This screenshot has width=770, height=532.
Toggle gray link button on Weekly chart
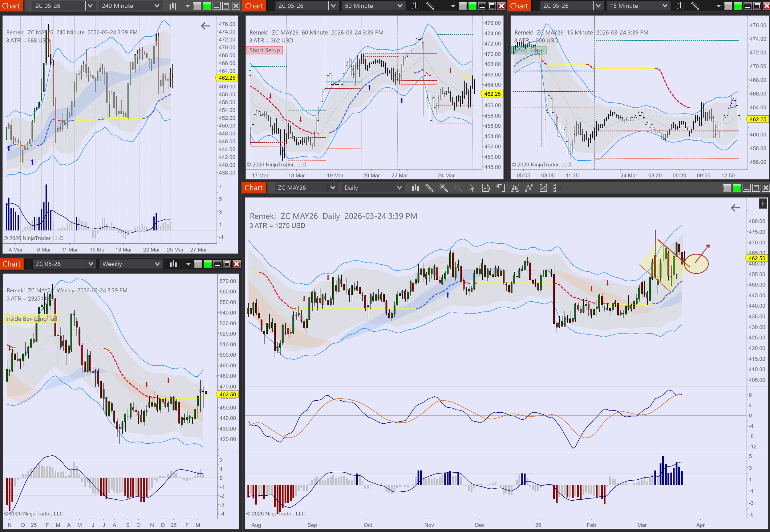pos(198,264)
